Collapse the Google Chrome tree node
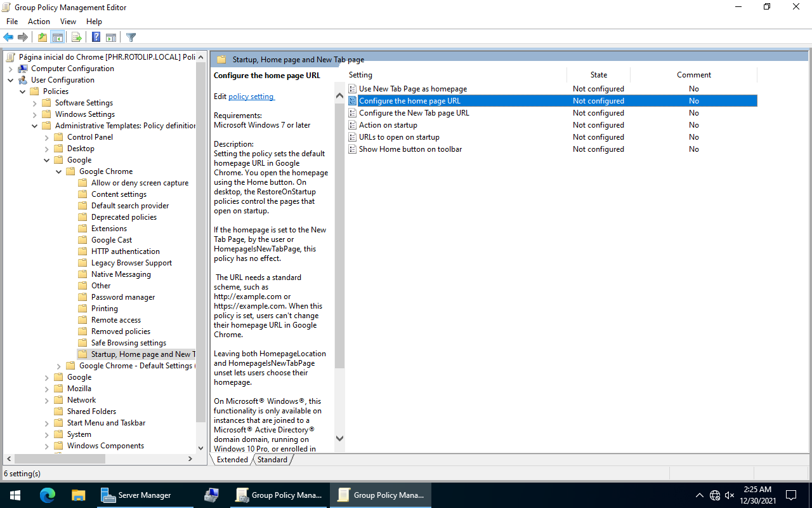The width and height of the screenshot is (812, 508). point(58,171)
